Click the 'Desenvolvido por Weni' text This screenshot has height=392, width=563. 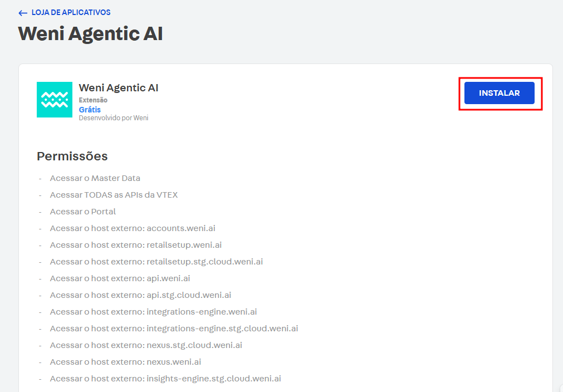(x=114, y=118)
